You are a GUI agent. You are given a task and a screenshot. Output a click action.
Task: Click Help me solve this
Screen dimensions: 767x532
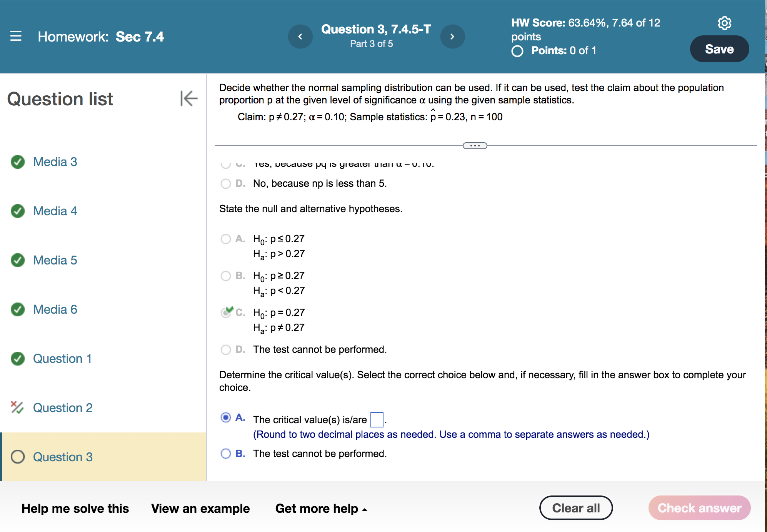click(75, 509)
